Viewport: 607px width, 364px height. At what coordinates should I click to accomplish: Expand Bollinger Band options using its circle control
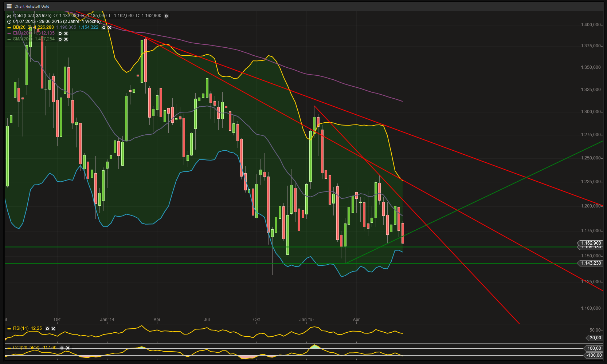[x=104, y=28]
